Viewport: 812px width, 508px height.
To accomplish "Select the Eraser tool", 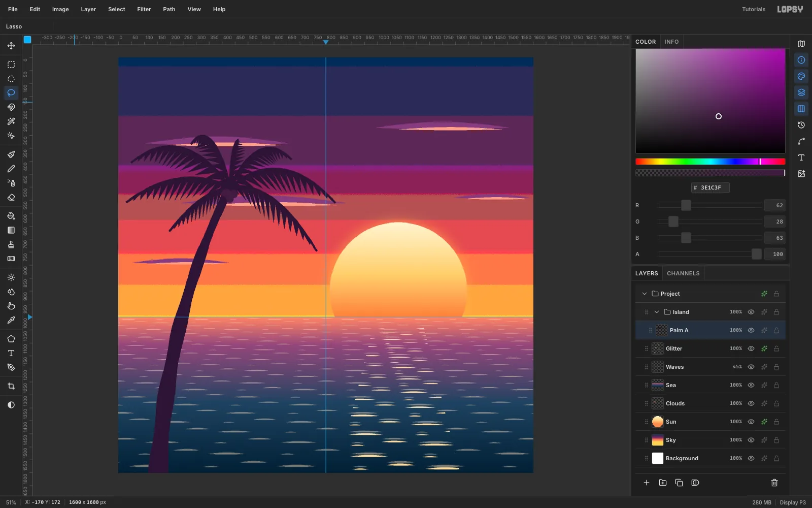I will click(11, 197).
